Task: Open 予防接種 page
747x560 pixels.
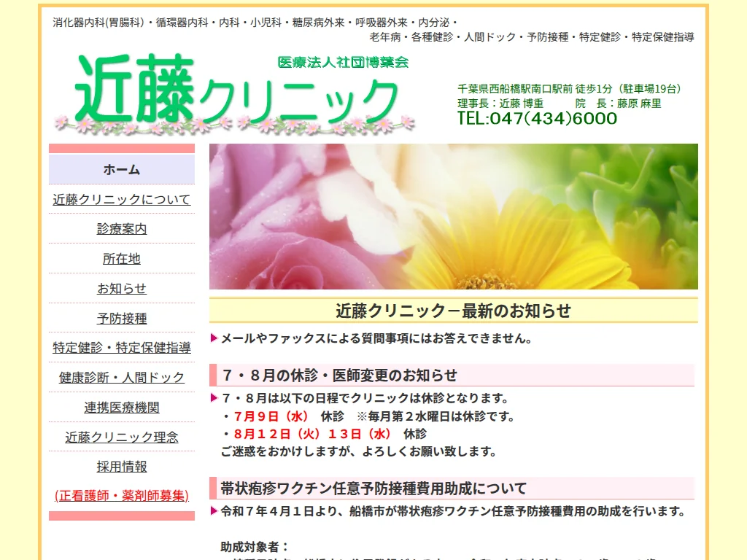Action: pyautogui.click(x=122, y=318)
